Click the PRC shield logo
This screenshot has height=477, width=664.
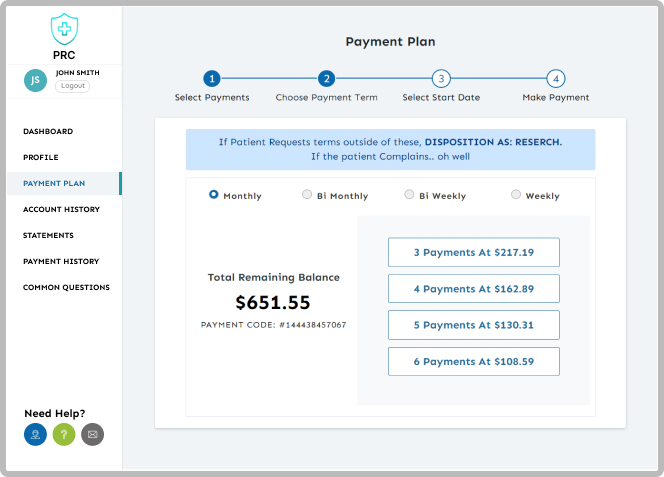[63, 27]
